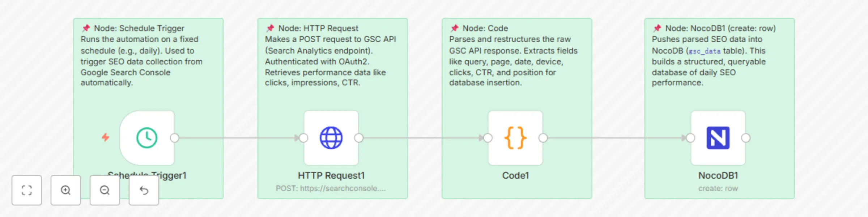Click the connection line between Code1 and NocoDB1

click(x=615, y=137)
